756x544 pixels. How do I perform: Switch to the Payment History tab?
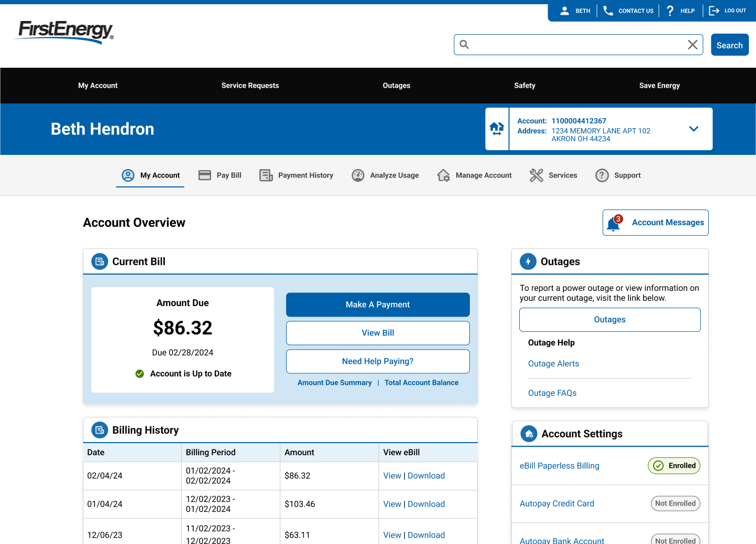point(297,175)
